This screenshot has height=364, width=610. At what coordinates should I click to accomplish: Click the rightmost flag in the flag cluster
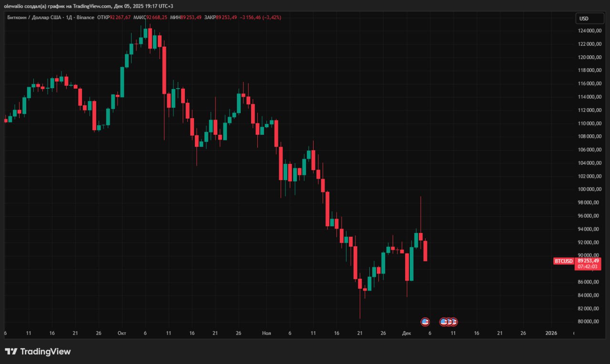click(x=454, y=322)
